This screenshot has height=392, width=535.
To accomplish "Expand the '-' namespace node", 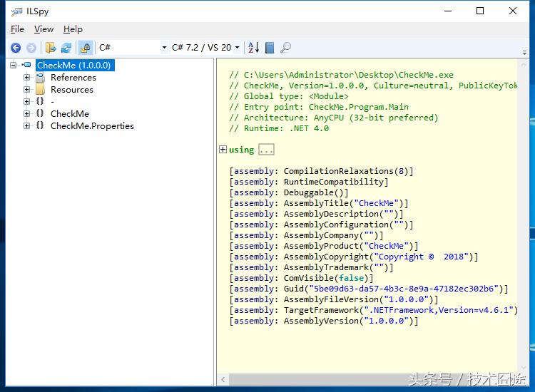I will tap(26, 101).
